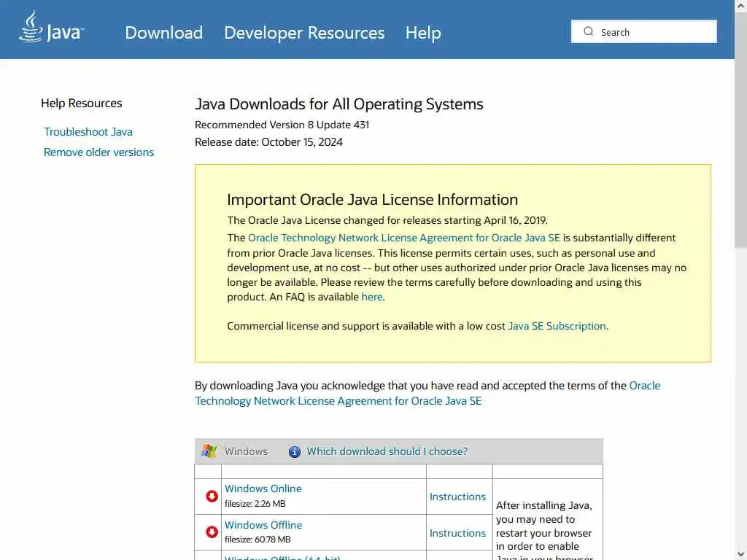Open the Download menu

coord(164,32)
